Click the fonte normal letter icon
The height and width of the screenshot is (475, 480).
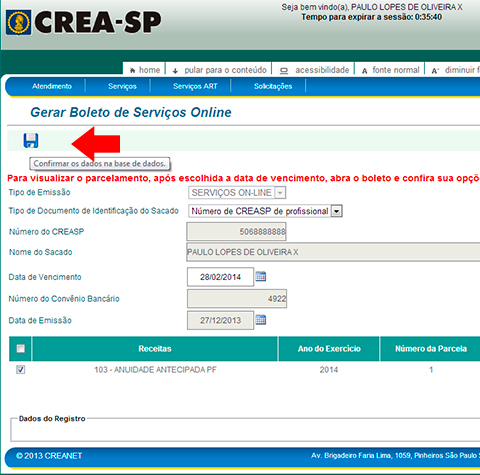click(365, 71)
